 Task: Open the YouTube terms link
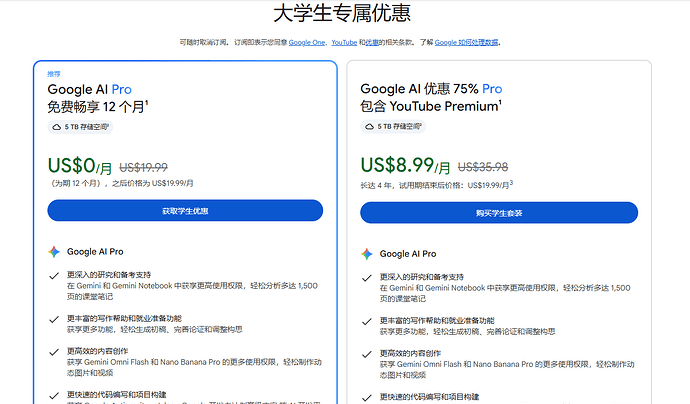click(x=344, y=42)
